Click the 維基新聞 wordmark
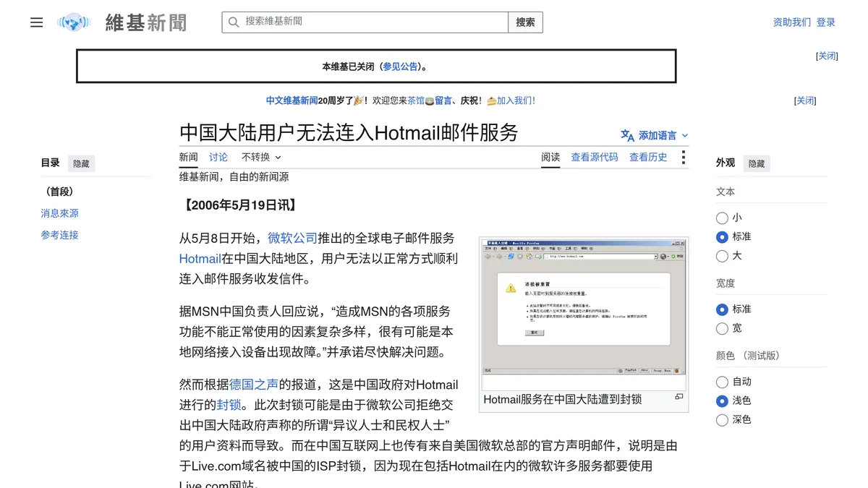868x488 pixels. pos(146,22)
